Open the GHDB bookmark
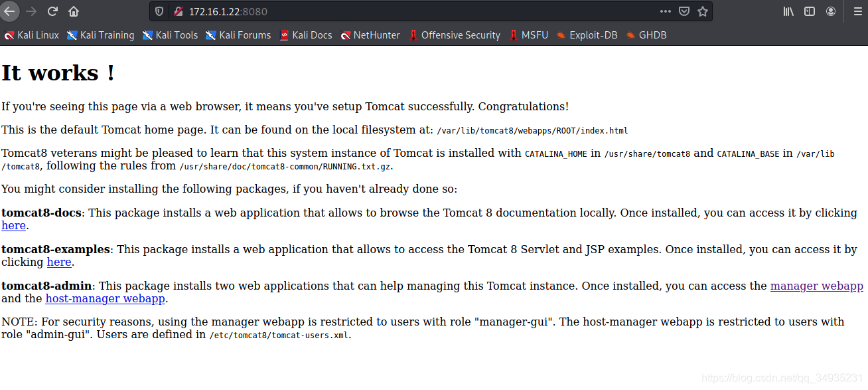Screen dimensions: 868x390 pos(646,35)
